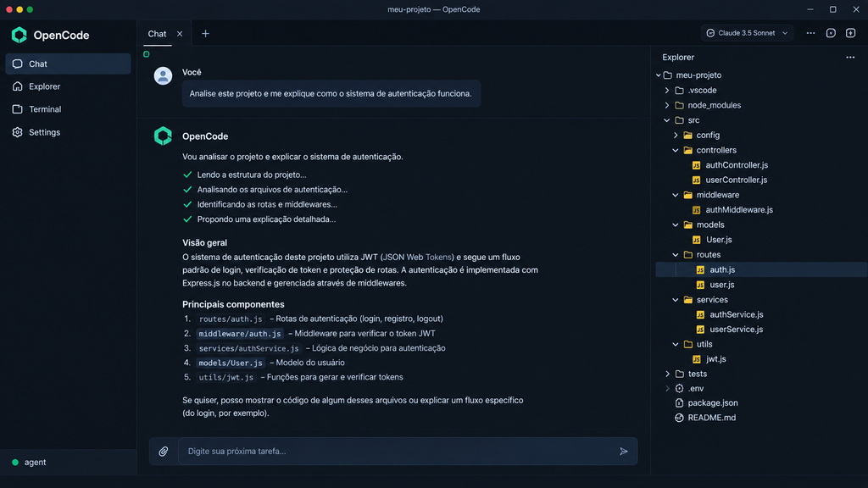Open the top bar three-dot menu
868x488 pixels.
point(810,33)
